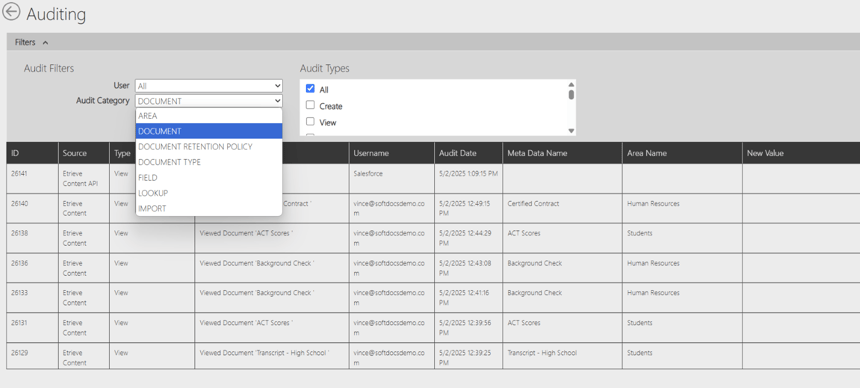Click audit date 5/2/2025 1:09:15 PM
The height and width of the screenshot is (388, 860).
click(x=468, y=178)
